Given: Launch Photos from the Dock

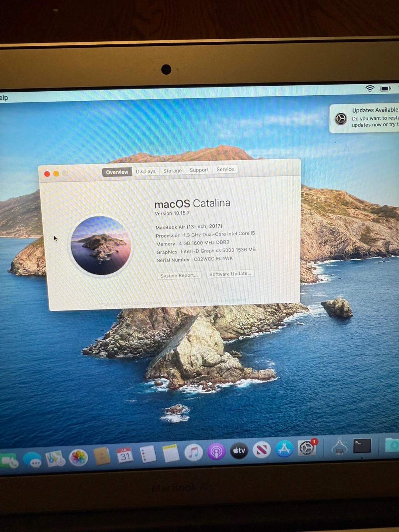Looking at the screenshot, I should tap(79, 457).
